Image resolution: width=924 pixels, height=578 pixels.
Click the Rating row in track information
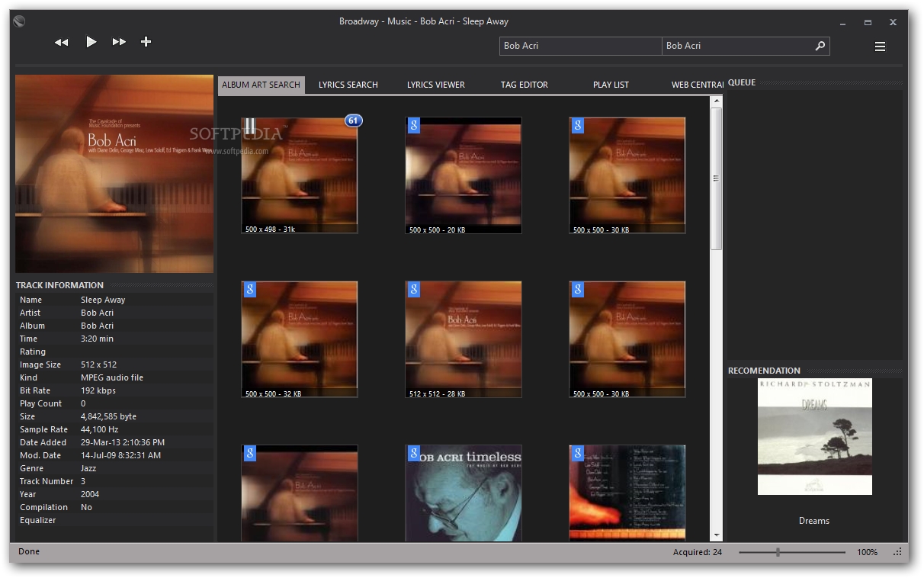click(x=114, y=352)
